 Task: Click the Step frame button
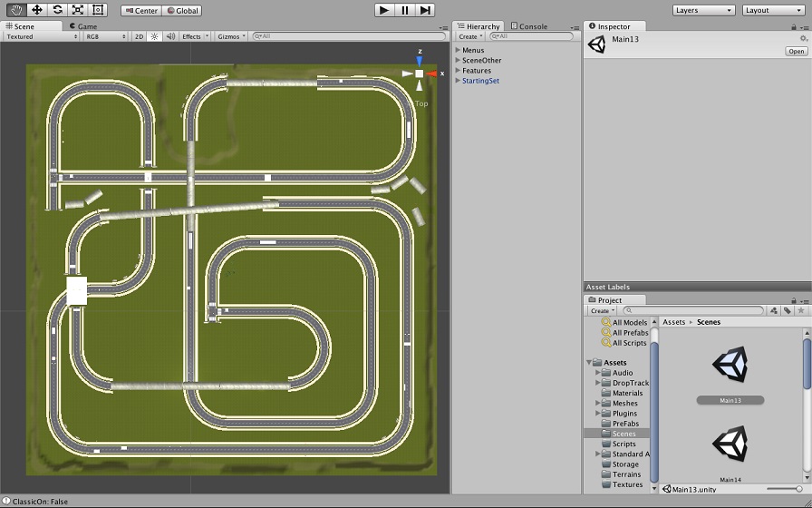click(425, 10)
